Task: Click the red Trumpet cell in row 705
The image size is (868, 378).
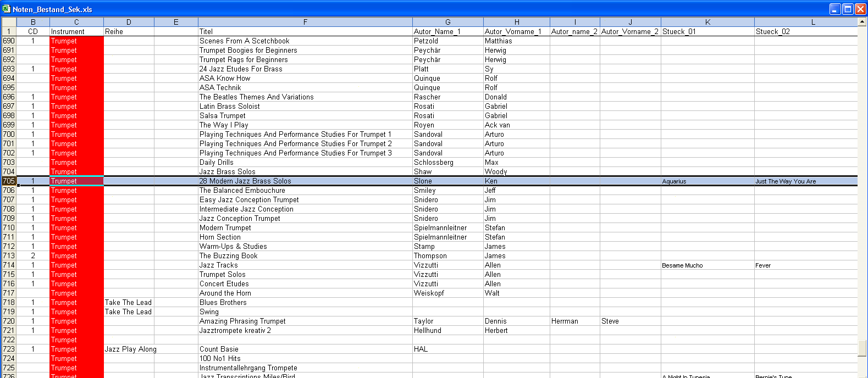Action: pyautogui.click(x=76, y=181)
